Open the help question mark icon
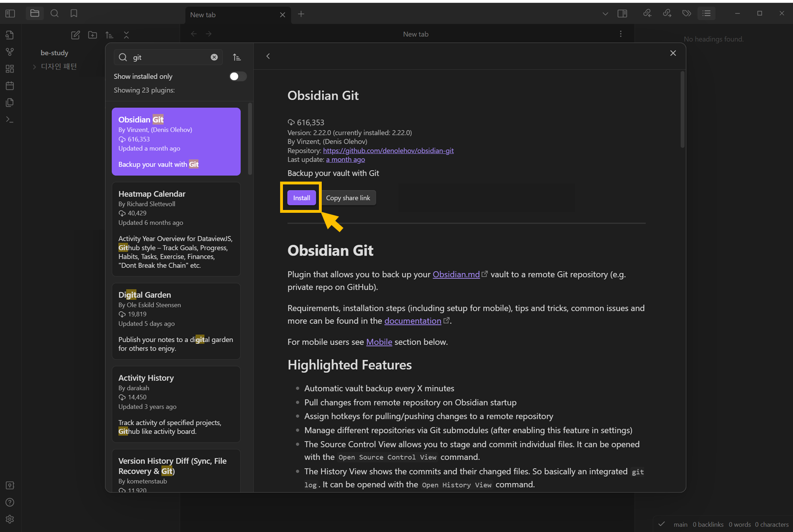 (9, 502)
